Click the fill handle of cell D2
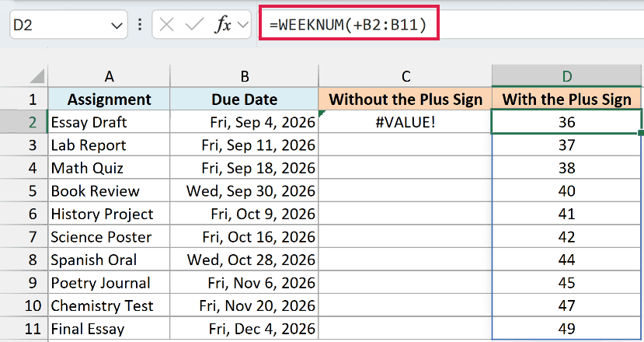The image size is (644, 342). [641, 133]
